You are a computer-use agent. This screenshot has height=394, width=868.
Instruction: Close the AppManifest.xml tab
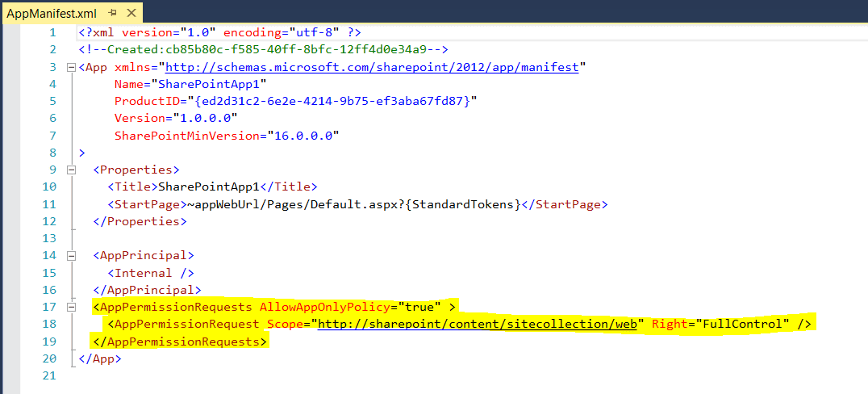coord(131,12)
